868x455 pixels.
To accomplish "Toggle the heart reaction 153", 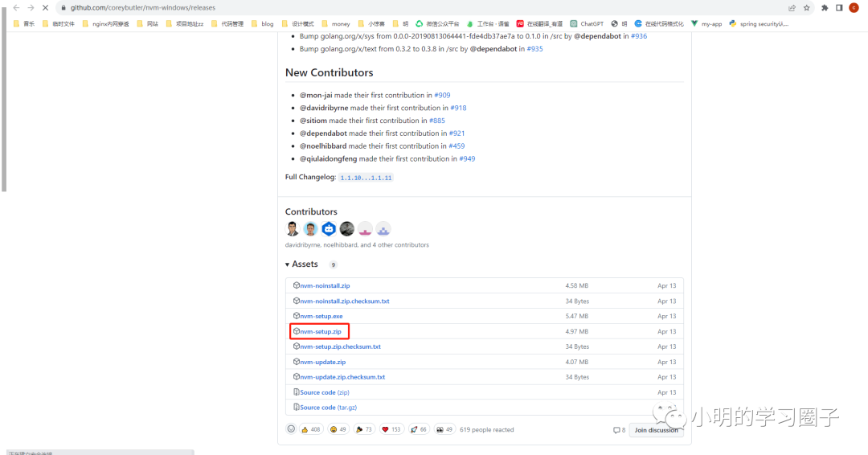I will pyautogui.click(x=392, y=429).
